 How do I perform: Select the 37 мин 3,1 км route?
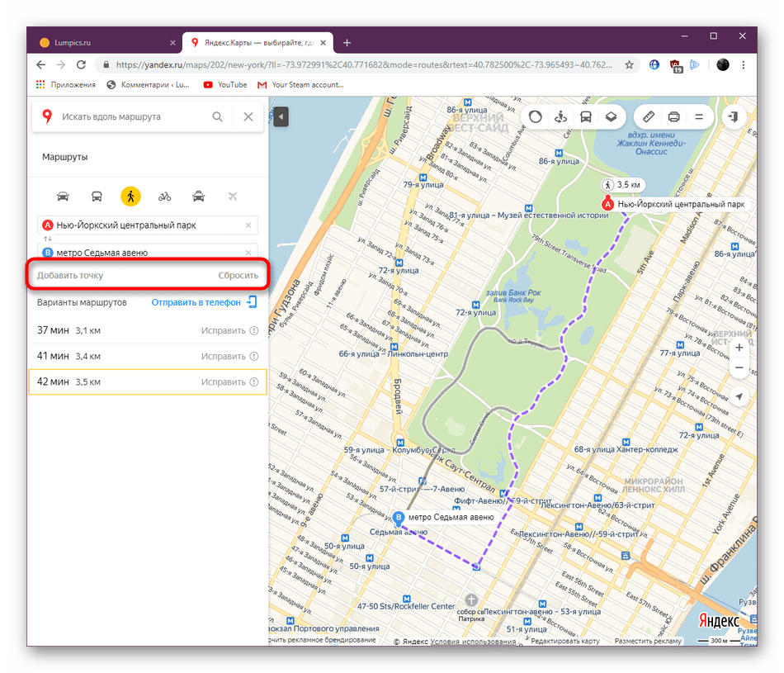[x=148, y=331]
